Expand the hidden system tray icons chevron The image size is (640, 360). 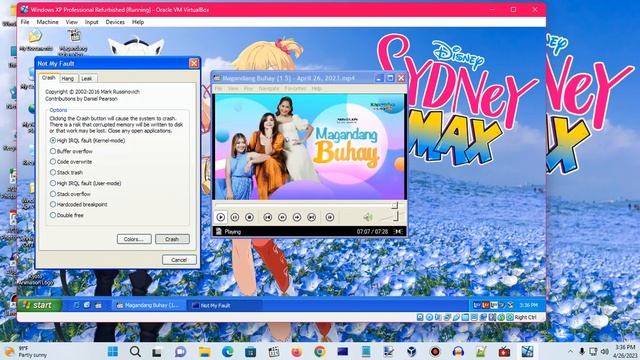(570, 351)
